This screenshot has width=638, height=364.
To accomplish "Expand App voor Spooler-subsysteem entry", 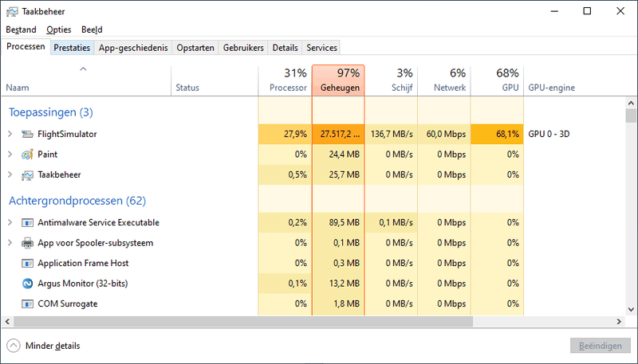I will click(x=10, y=242).
